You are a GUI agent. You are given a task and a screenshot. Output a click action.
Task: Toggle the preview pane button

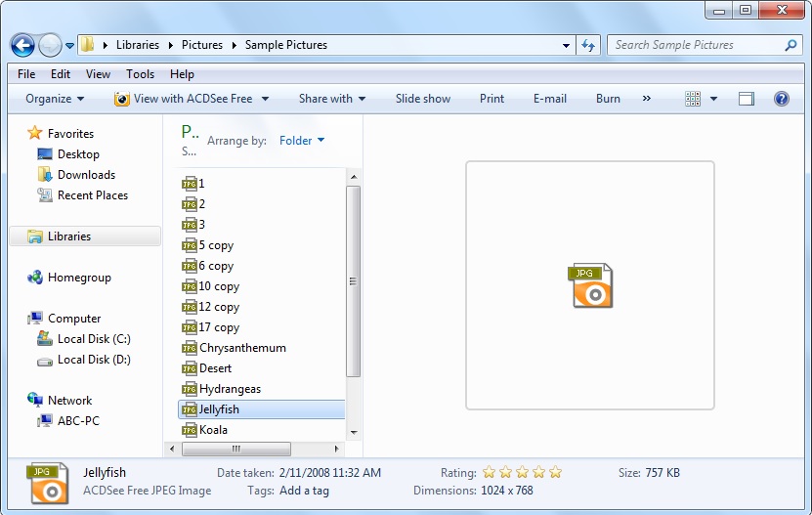tap(747, 99)
